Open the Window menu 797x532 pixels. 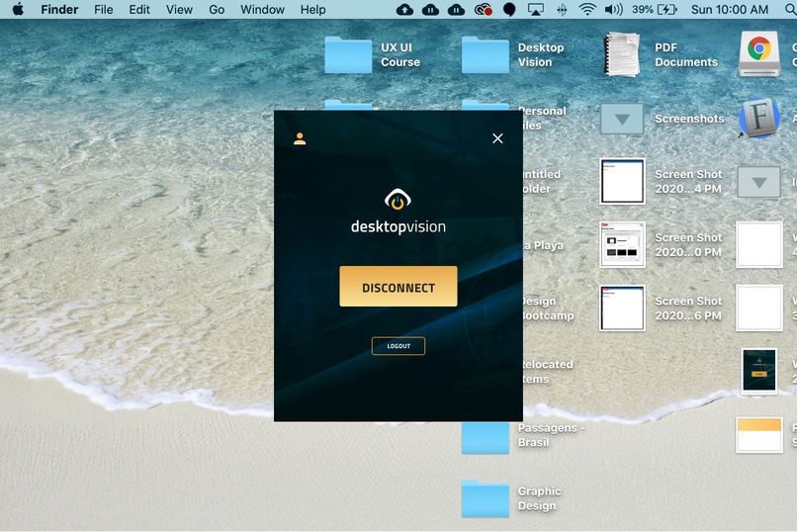click(262, 10)
